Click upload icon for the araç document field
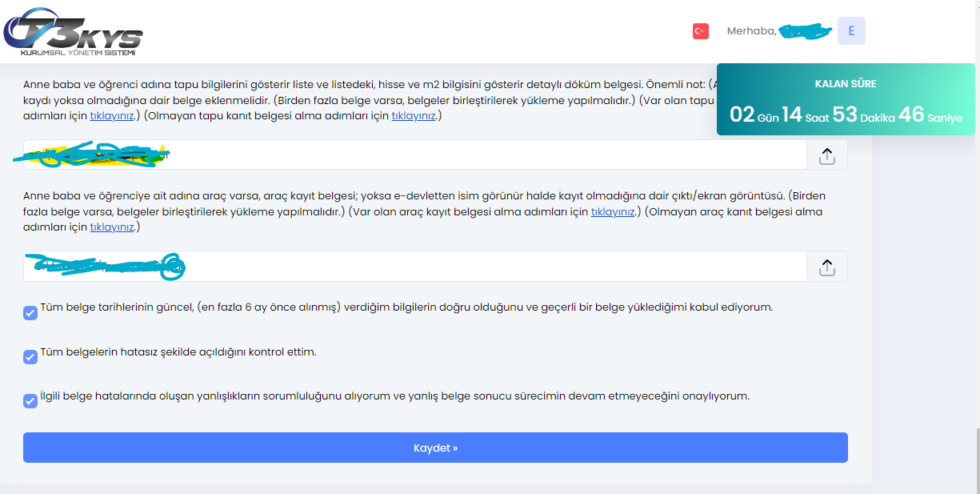This screenshot has height=494, width=980. (x=827, y=267)
